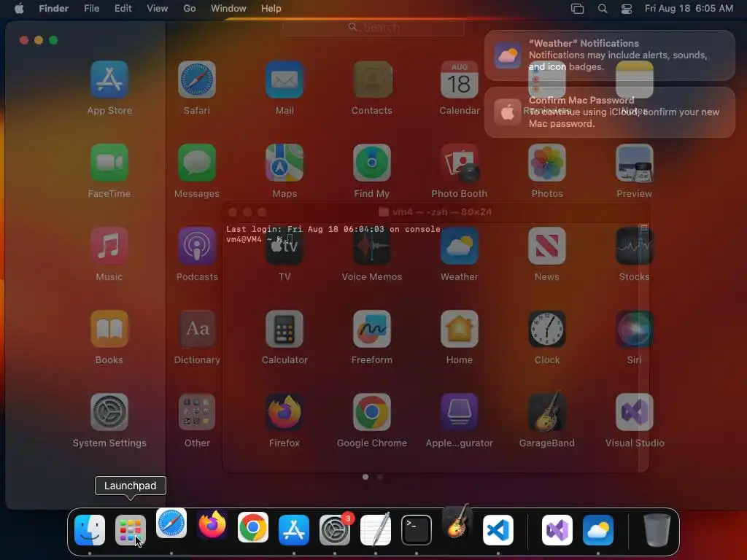This screenshot has height=560, width=747.
Task: Open TextEdit from the Dock
Action: (x=376, y=530)
